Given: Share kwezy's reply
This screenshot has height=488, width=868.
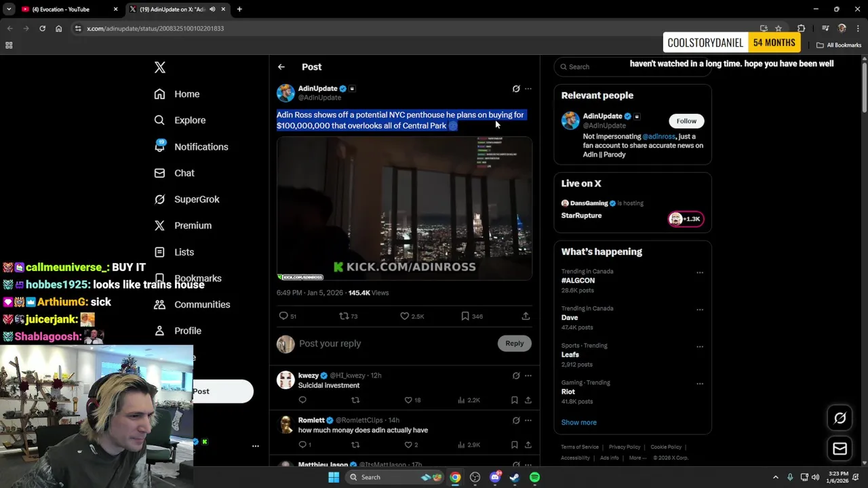Looking at the screenshot, I should pos(528,400).
